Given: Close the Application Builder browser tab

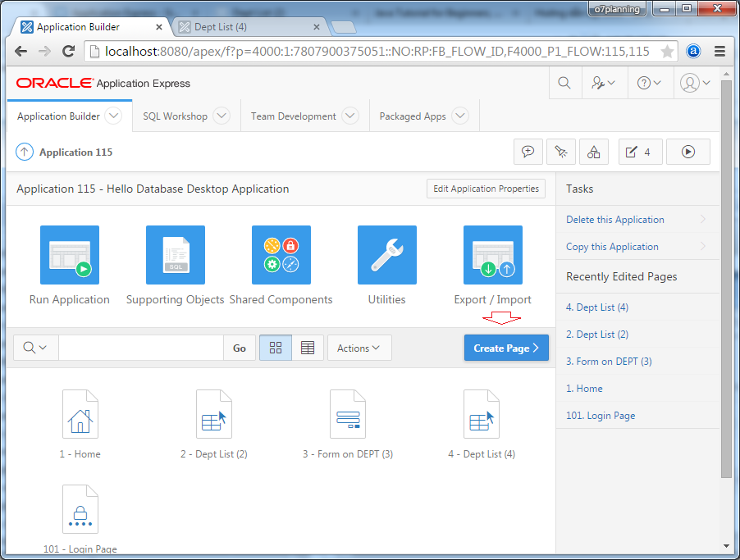Looking at the screenshot, I should coord(159,27).
